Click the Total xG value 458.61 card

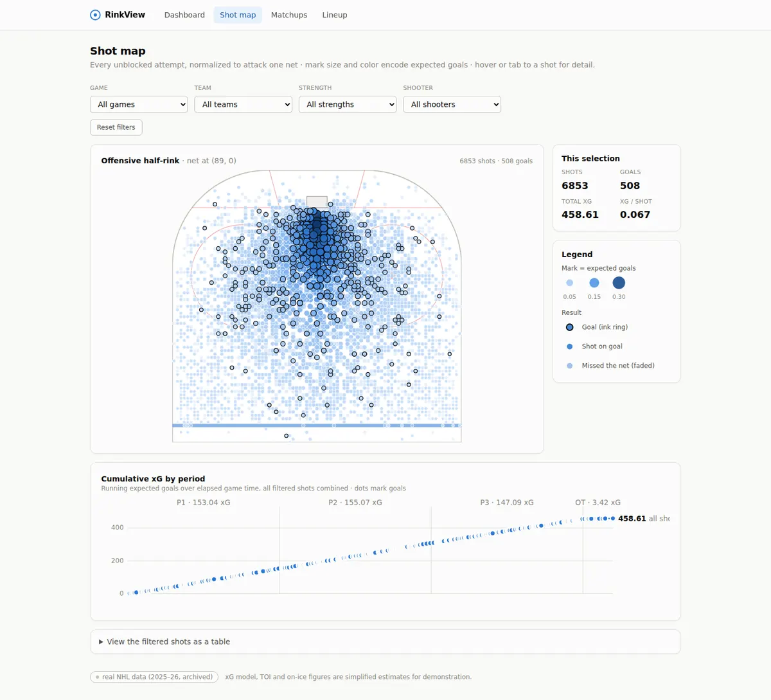pyautogui.click(x=580, y=215)
